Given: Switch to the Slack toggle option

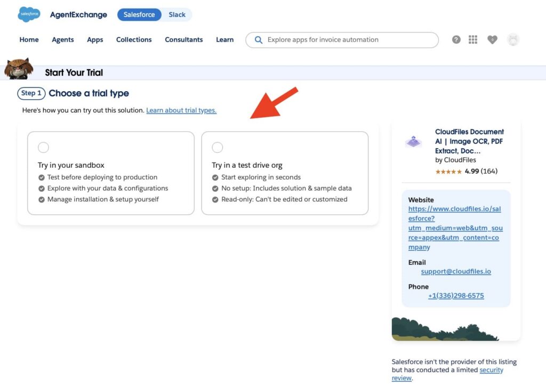Looking at the screenshot, I should coord(177,14).
